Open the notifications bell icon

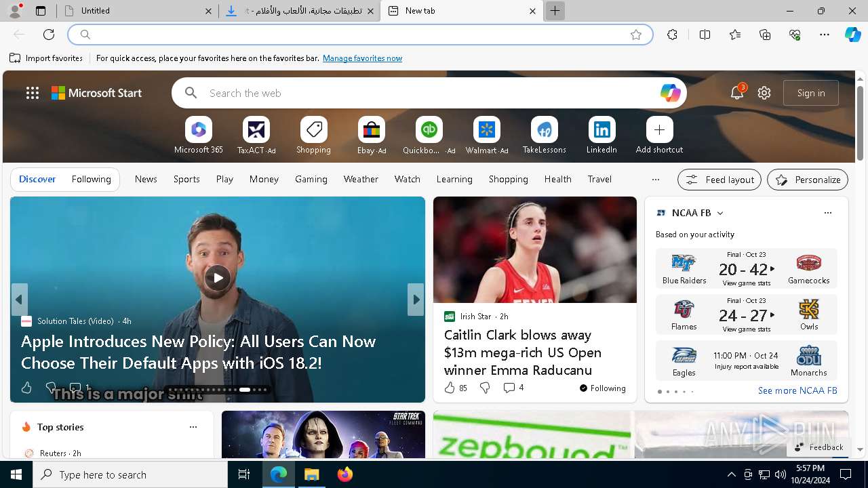pos(737,93)
